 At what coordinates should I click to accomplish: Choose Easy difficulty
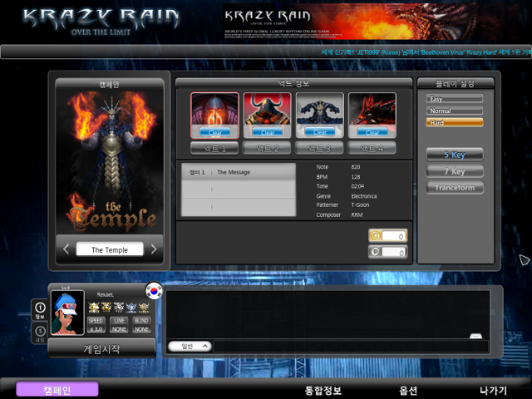point(455,99)
